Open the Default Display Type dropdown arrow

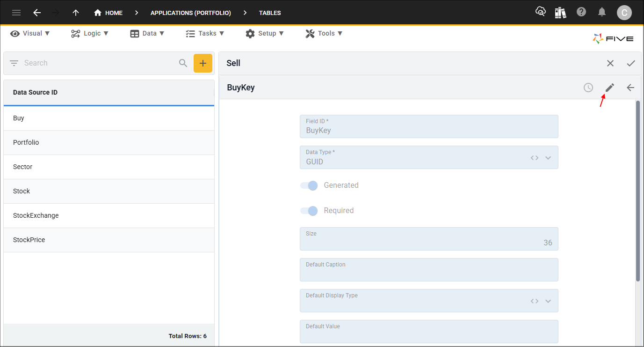click(548, 301)
